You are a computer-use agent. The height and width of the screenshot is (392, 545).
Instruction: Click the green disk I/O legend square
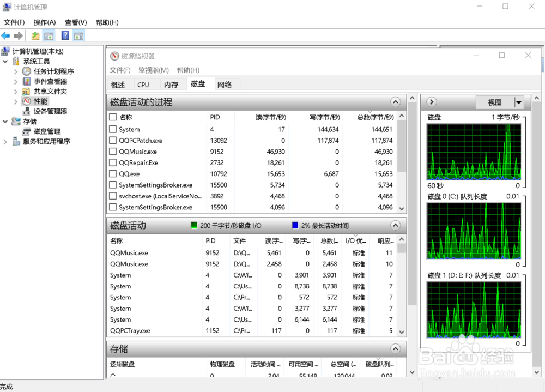click(x=194, y=225)
